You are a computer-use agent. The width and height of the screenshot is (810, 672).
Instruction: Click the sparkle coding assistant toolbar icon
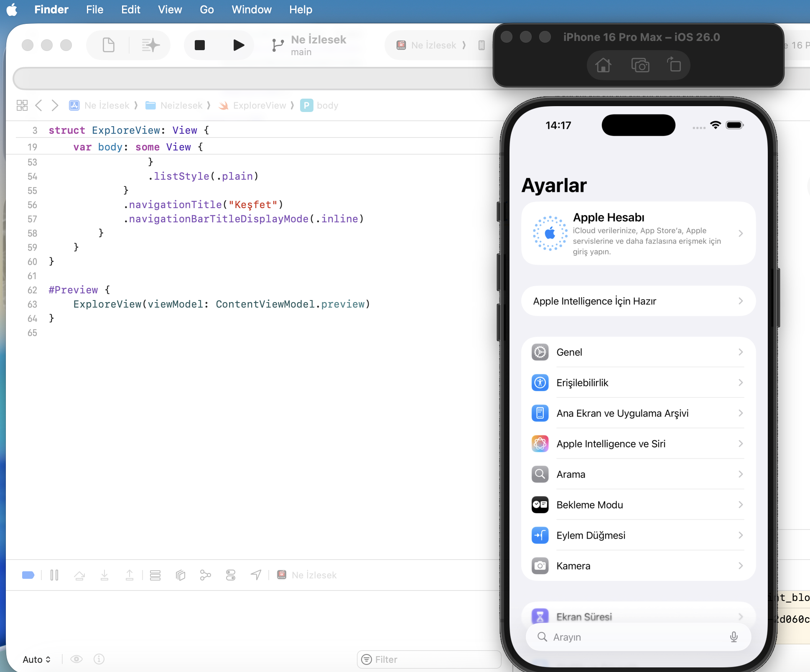(x=150, y=45)
